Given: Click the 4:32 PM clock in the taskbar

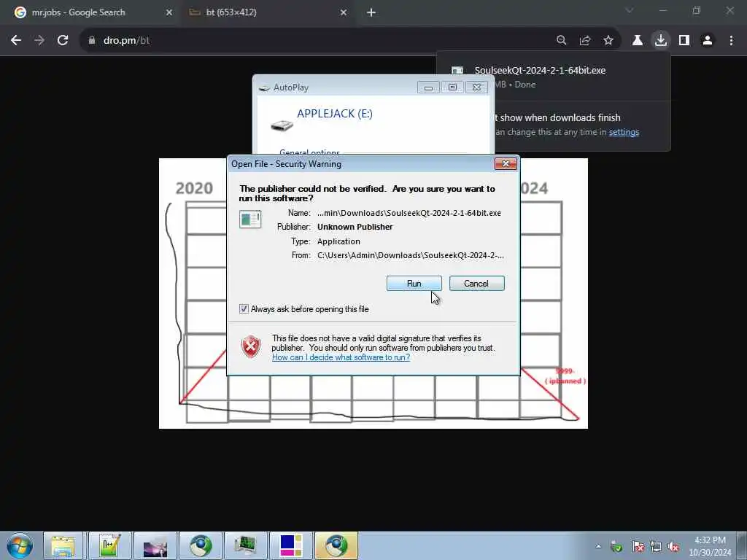Looking at the screenshot, I should coord(710,540).
